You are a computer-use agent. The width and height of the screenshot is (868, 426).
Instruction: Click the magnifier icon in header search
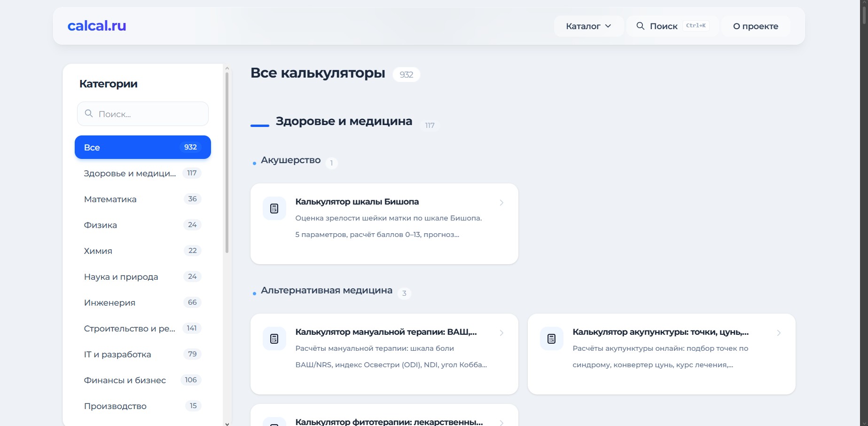(x=640, y=26)
